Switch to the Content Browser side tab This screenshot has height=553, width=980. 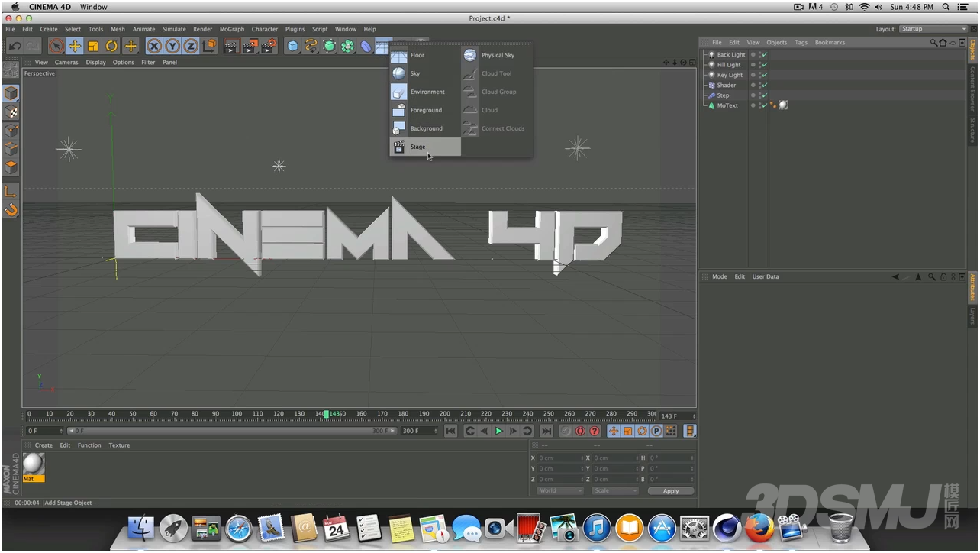973,89
